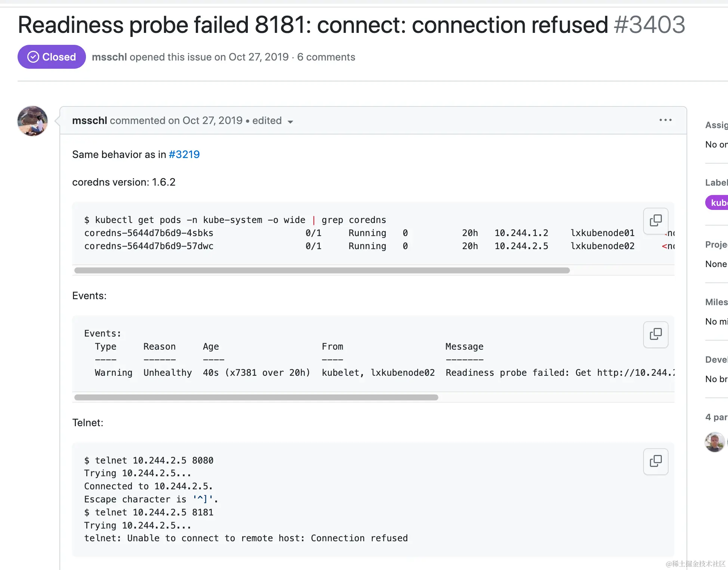Screen dimensions: 728x570
Task: Click the Closed status badge
Action: pyautogui.click(x=52, y=57)
